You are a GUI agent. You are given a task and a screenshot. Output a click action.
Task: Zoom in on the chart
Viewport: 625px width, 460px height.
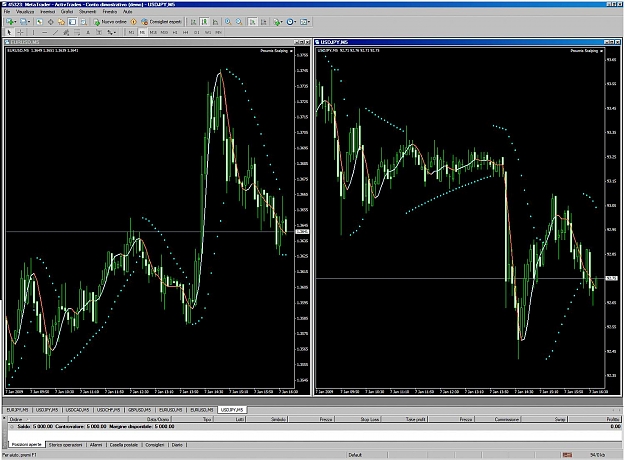[228, 22]
